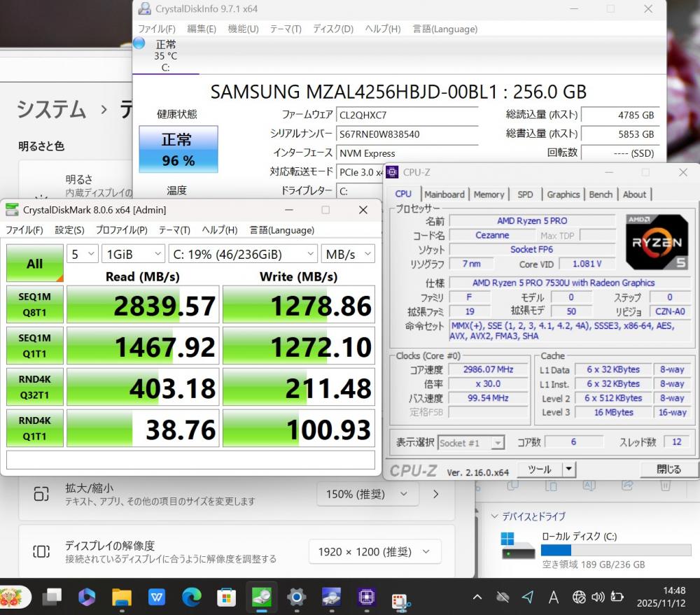
Task: Open CrystalDiskMark ヘルプ(H) menu
Action: click(x=219, y=230)
